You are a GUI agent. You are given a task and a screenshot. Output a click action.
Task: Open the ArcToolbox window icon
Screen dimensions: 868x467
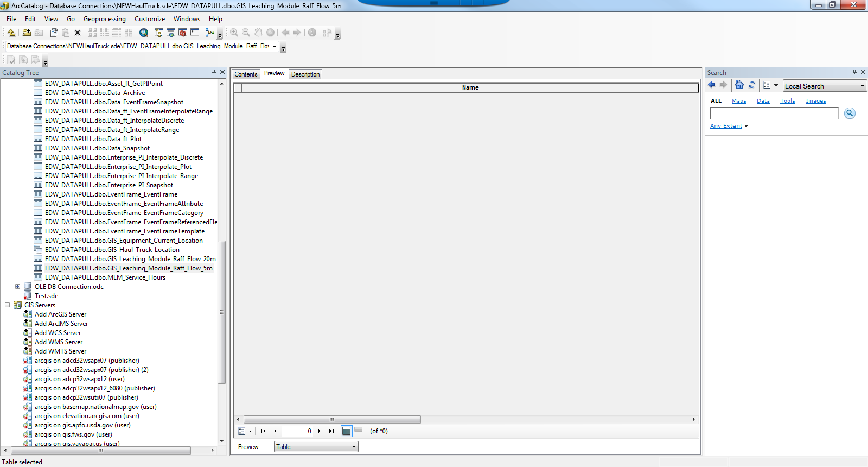[x=183, y=33]
